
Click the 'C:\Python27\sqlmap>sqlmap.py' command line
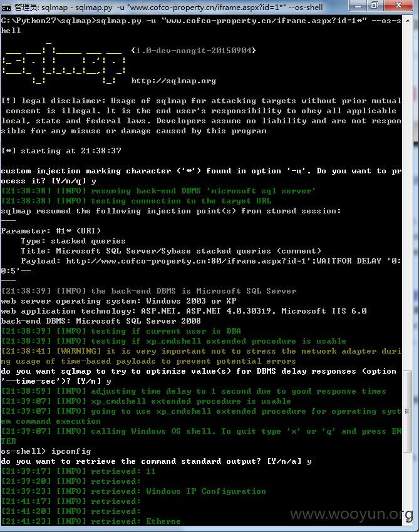tap(201, 26)
